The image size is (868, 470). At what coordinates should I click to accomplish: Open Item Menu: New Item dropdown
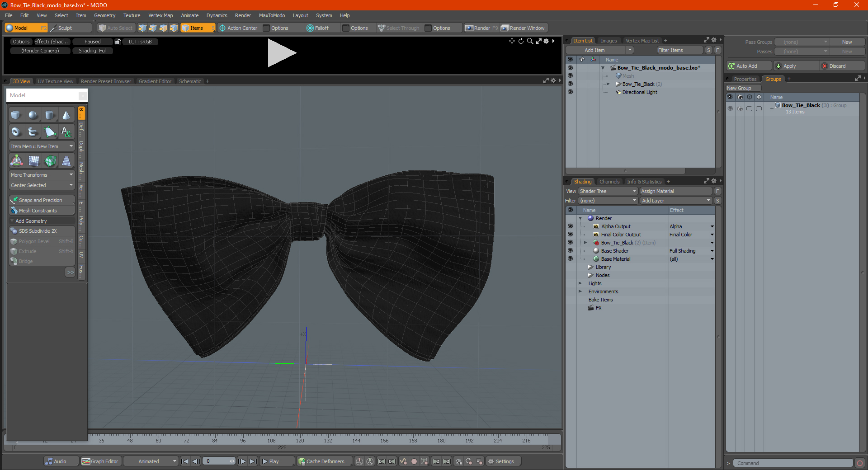click(42, 146)
